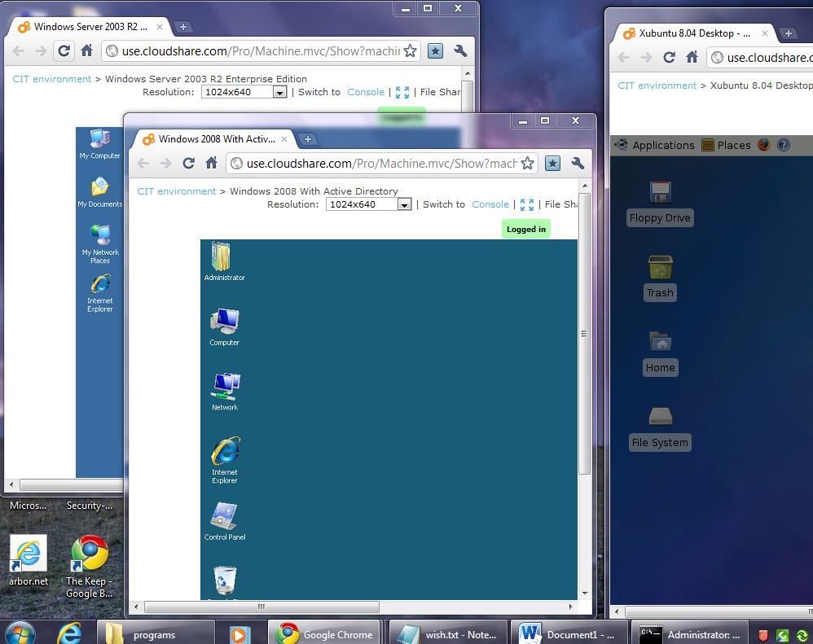Open Places menu in Xubuntu panel
Image resolution: width=813 pixels, height=644 pixels.
click(727, 145)
